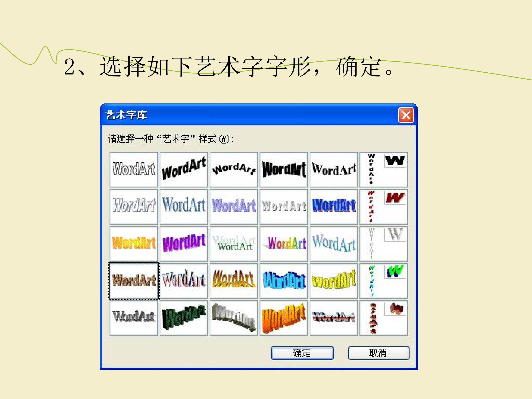
Task: Choose the black slanted-upward WordArt style
Action: (x=184, y=170)
